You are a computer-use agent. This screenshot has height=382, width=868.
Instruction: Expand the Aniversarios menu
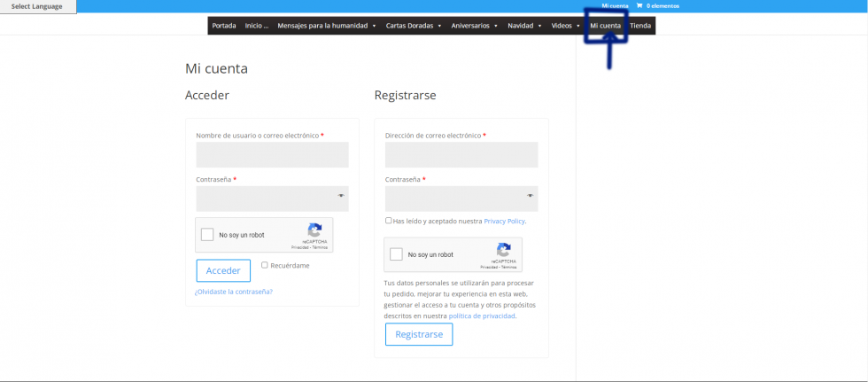(474, 26)
